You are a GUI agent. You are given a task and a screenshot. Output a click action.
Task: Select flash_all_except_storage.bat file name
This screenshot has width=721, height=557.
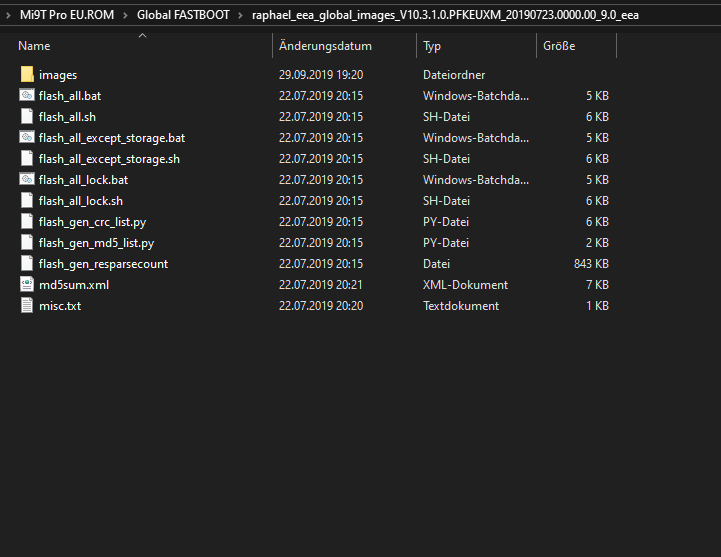(x=112, y=138)
